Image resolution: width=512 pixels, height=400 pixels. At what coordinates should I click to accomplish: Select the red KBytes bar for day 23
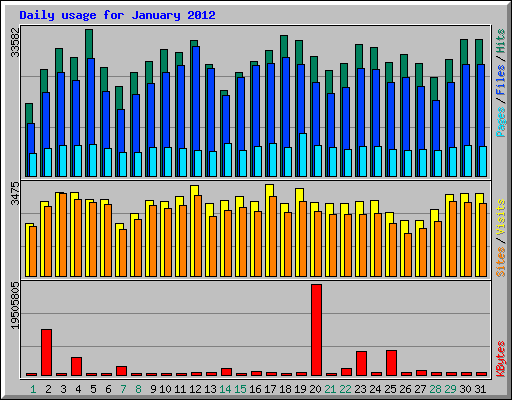[361, 363]
